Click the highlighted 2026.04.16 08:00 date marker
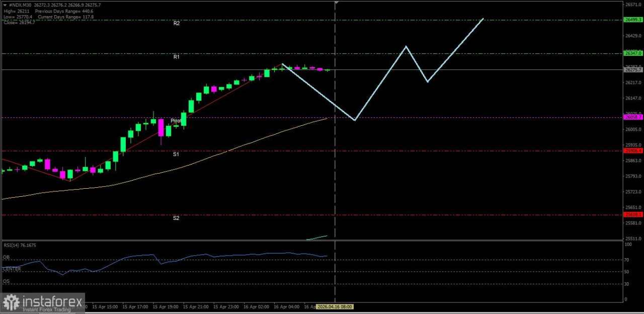The width and height of the screenshot is (644, 314). coord(335,306)
